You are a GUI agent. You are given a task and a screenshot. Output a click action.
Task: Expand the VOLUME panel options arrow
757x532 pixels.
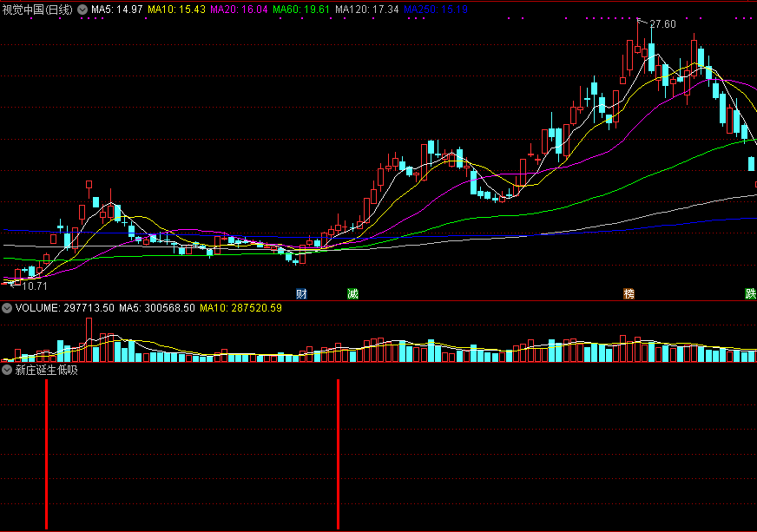pos(7,308)
